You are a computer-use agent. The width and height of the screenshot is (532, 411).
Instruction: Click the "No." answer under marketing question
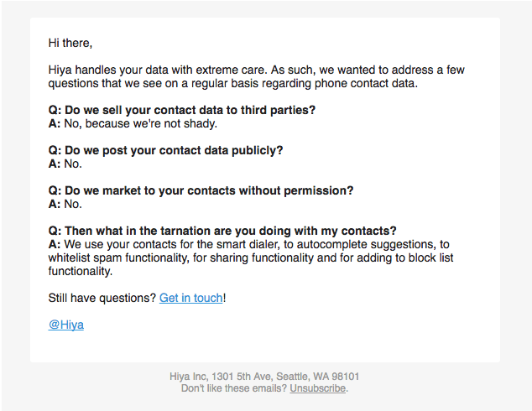73,204
